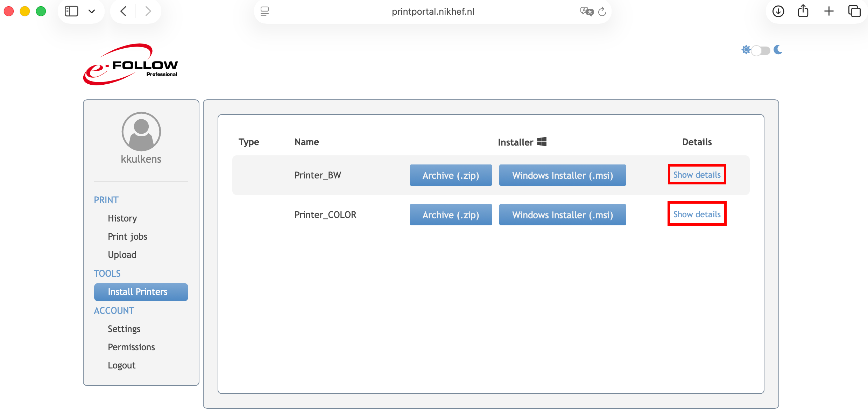Click the page translate icon
Viewport: 868px width, 415px height.
586,12
